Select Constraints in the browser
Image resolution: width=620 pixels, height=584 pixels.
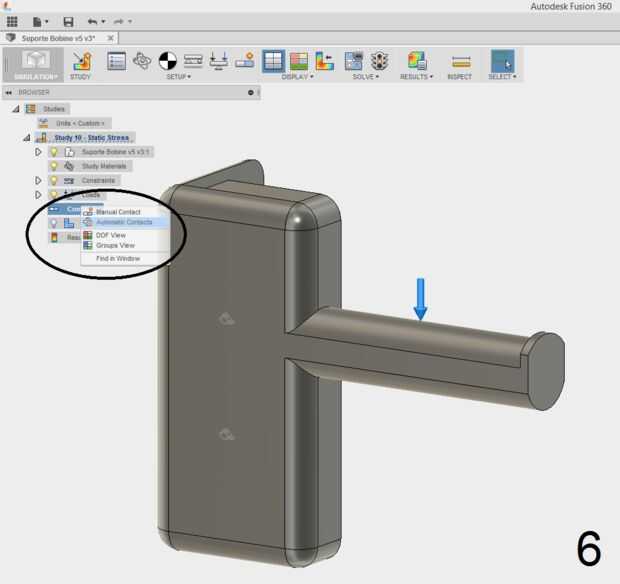click(98, 180)
